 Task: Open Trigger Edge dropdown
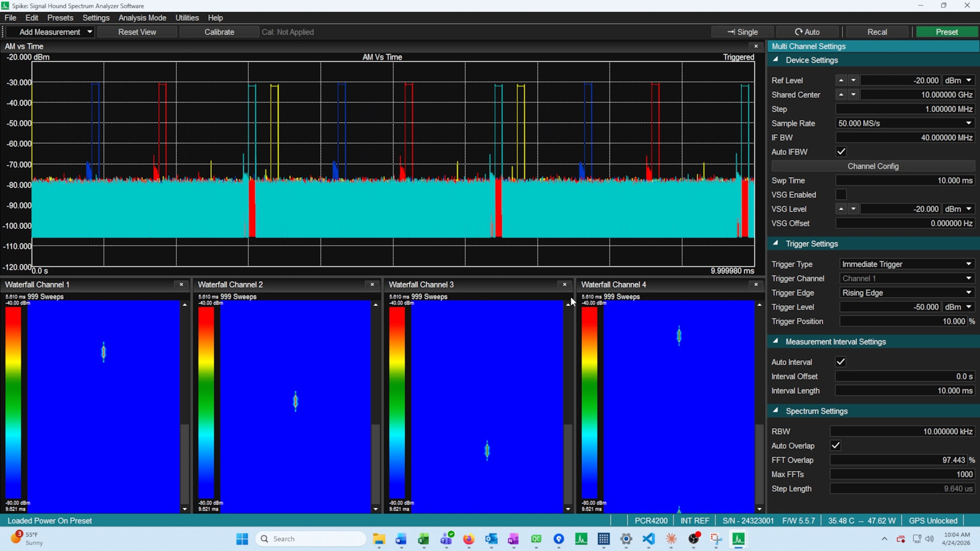coord(907,293)
